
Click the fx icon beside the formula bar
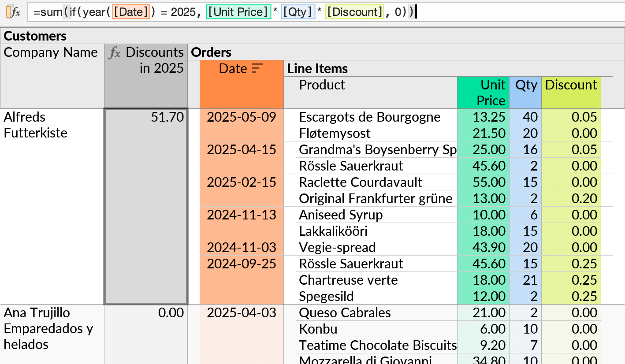[13, 12]
